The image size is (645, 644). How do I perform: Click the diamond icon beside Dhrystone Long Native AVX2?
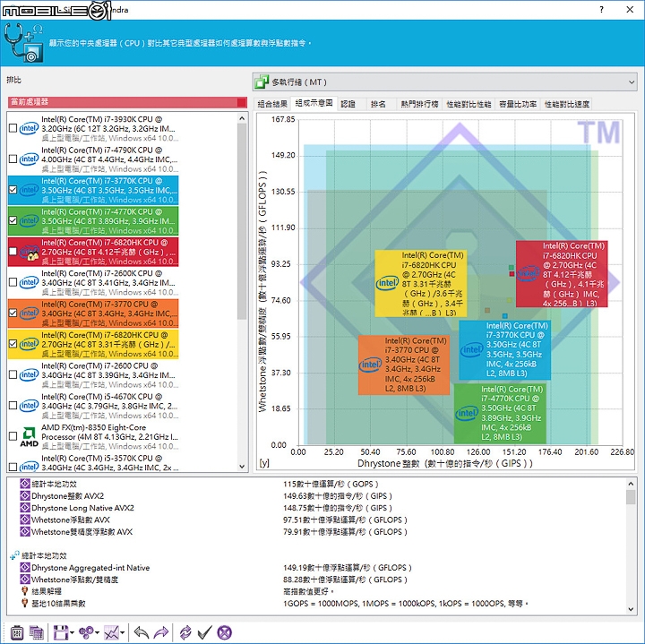pos(25,508)
